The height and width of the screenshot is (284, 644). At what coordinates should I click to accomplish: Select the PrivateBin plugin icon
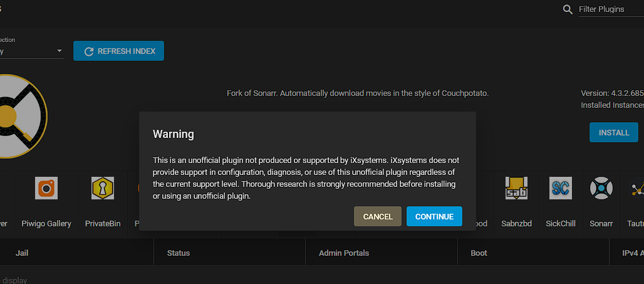click(103, 188)
